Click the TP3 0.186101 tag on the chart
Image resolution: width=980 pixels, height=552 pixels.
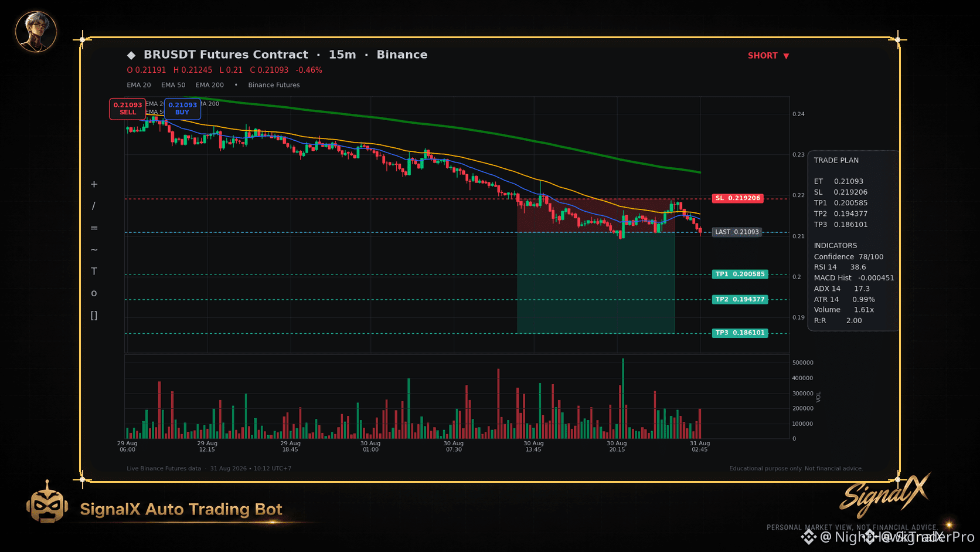[x=740, y=333]
